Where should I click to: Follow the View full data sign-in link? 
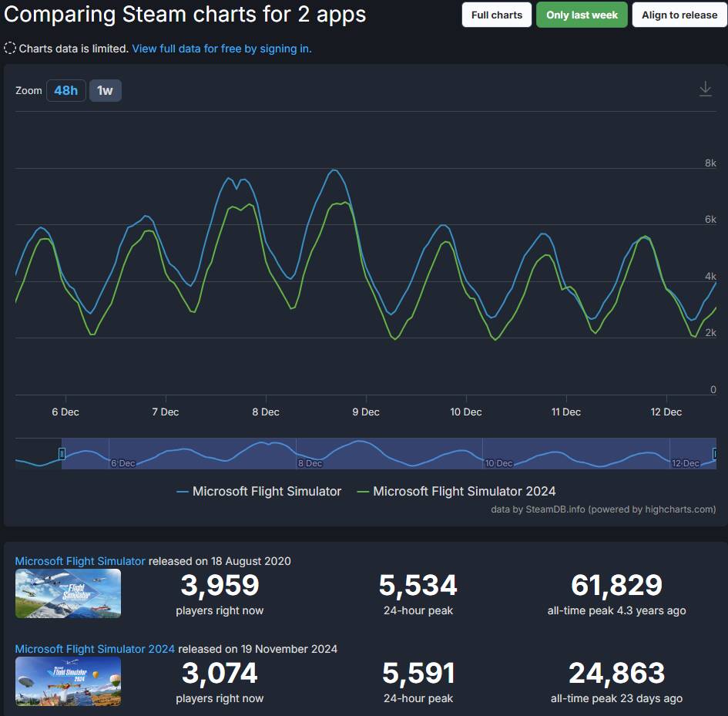click(x=222, y=49)
